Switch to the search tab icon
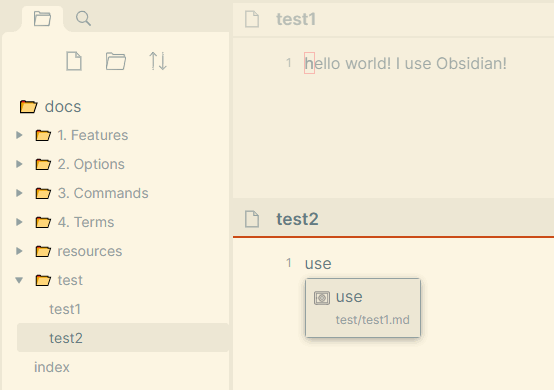The image size is (554, 390). [x=83, y=19]
